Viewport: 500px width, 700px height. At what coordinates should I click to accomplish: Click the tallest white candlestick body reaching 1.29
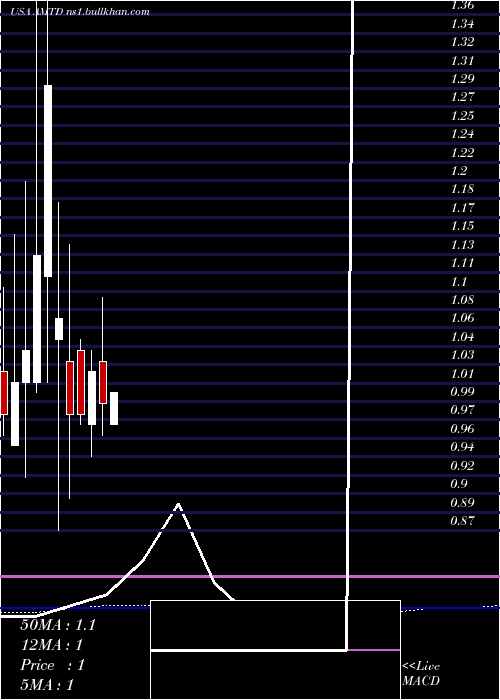click(x=48, y=181)
